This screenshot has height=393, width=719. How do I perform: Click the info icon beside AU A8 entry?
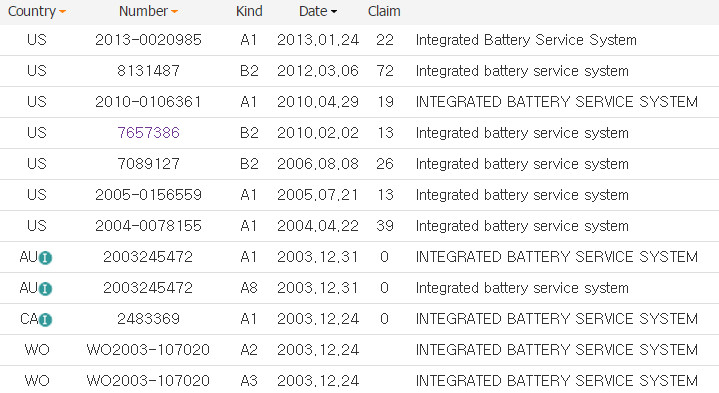[45, 289]
